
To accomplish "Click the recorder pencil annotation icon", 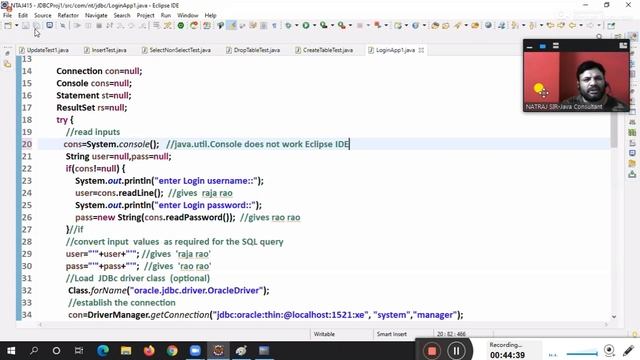I will coord(629,350).
